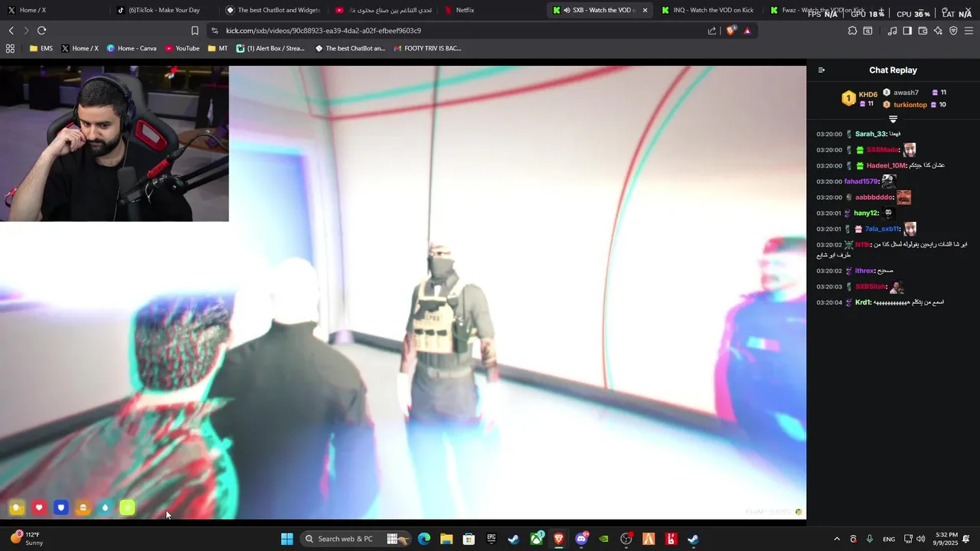
Task: Show hidden system tray icons chevron
Action: (x=837, y=539)
